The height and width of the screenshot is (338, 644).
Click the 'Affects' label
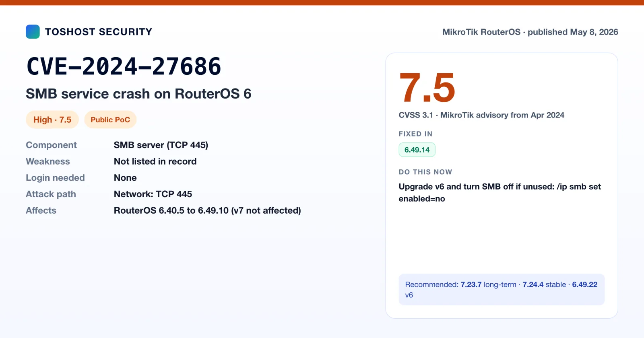(x=41, y=210)
